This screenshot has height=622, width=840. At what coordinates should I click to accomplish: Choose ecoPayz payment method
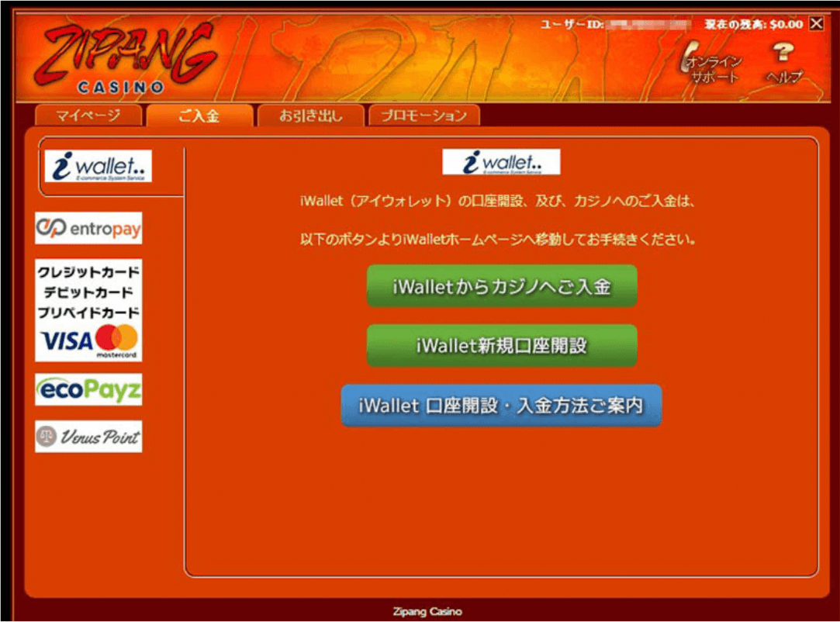(88, 389)
